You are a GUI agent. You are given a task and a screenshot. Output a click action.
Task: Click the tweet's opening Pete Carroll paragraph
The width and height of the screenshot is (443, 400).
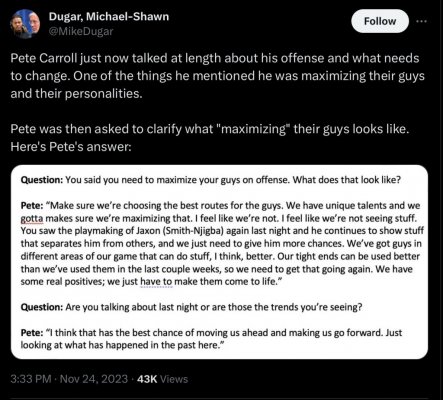tap(217, 76)
